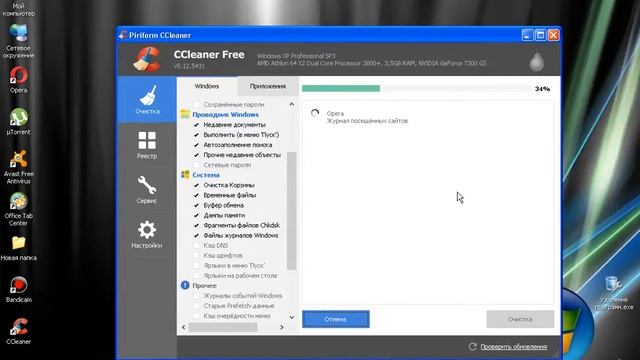Click the cleaning progress bar
The width and height of the screenshot is (640, 360).
(x=416, y=89)
